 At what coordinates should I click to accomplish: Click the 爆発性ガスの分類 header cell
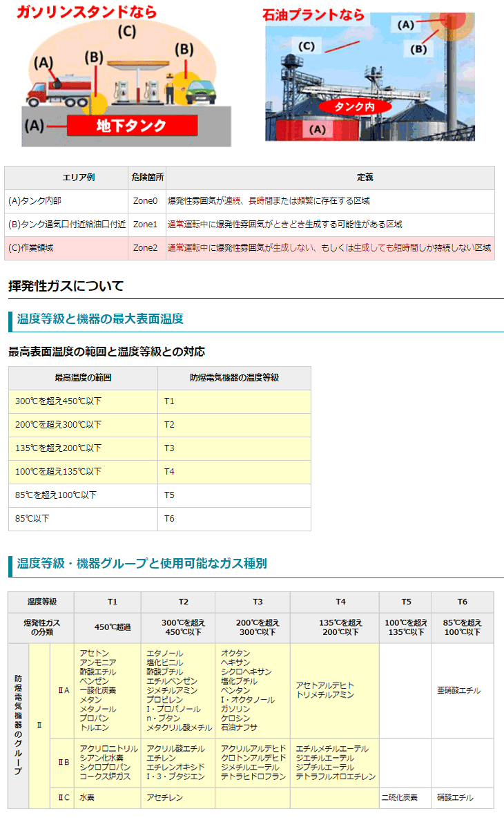point(41,628)
